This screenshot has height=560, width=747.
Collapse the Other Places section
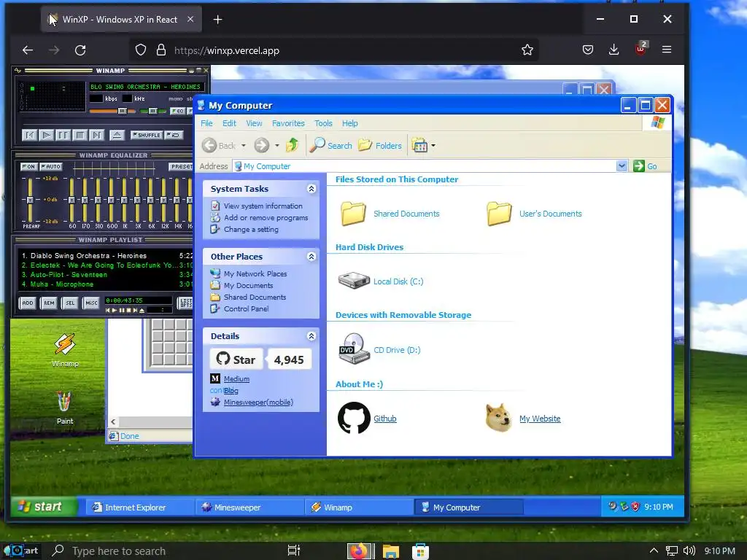click(x=311, y=256)
